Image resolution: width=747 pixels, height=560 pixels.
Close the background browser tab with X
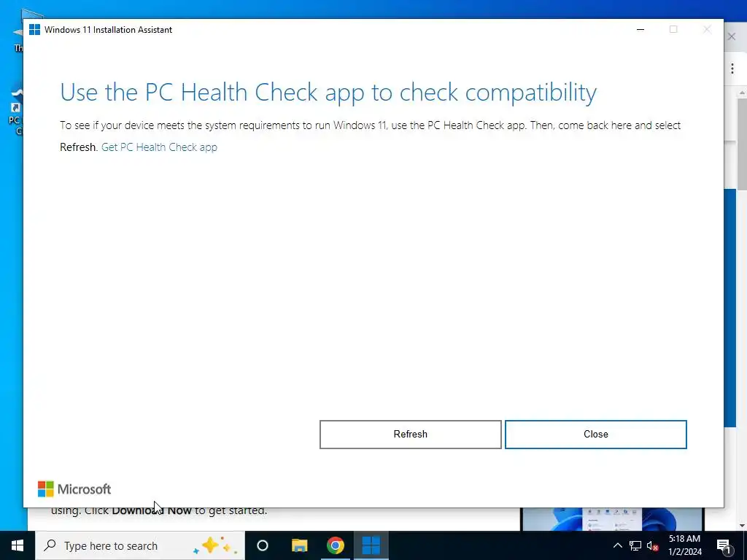(732, 36)
